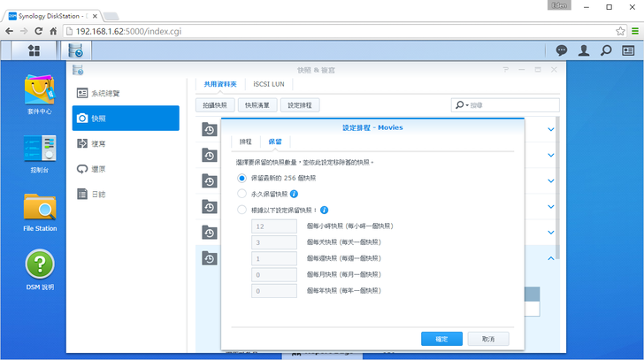Select 永久保留快照 radio option
The height and width of the screenshot is (360, 644).
click(x=242, y=193)
